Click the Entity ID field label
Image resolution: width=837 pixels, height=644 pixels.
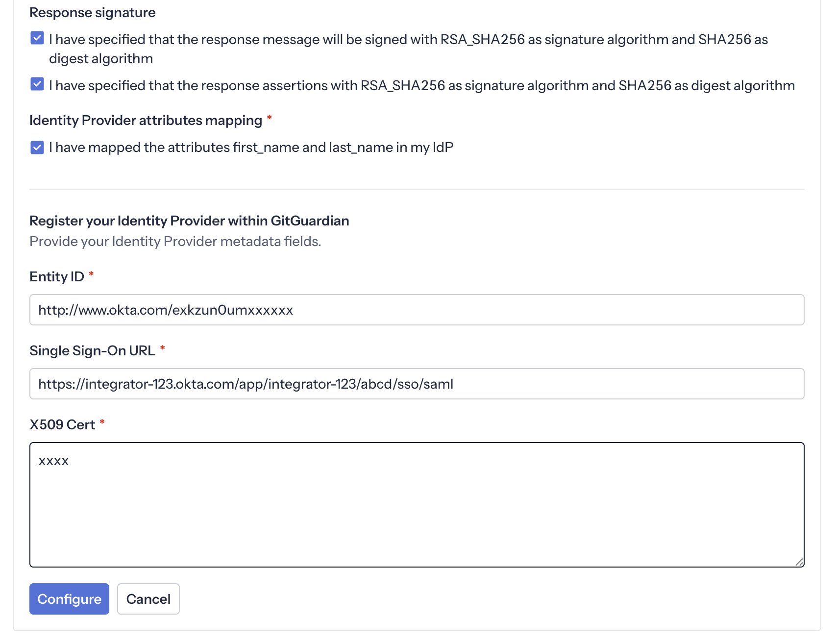click(x=58, y=276)
